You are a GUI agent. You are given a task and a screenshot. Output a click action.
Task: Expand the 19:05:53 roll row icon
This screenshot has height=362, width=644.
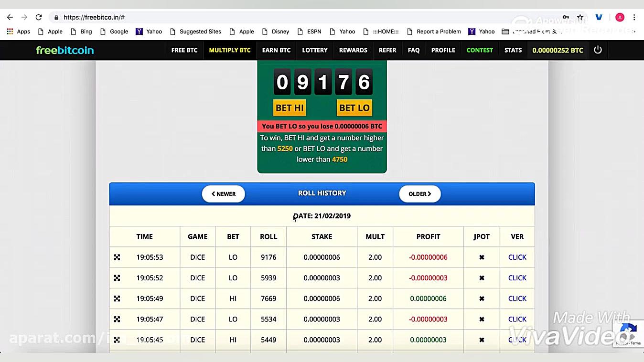pos(117,257)
